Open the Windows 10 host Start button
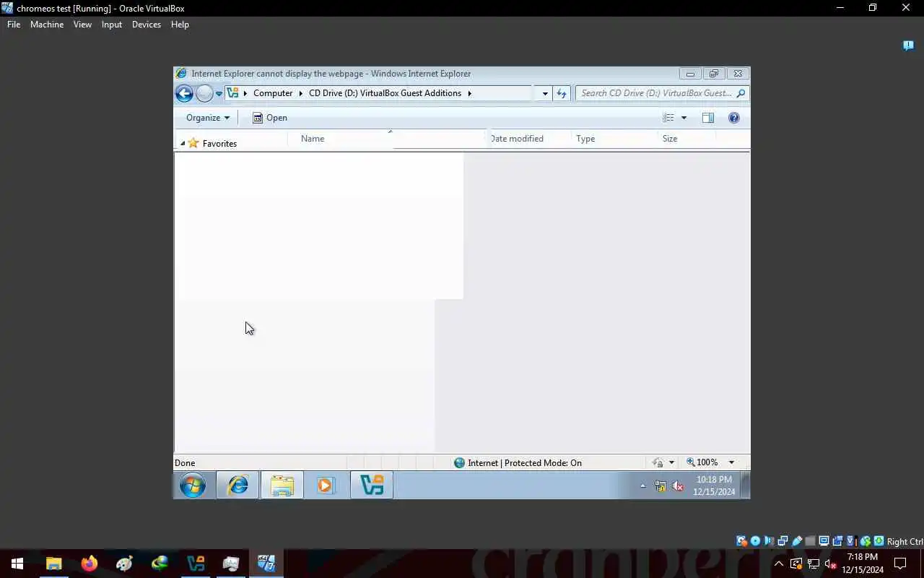 [x=17, y=564]
